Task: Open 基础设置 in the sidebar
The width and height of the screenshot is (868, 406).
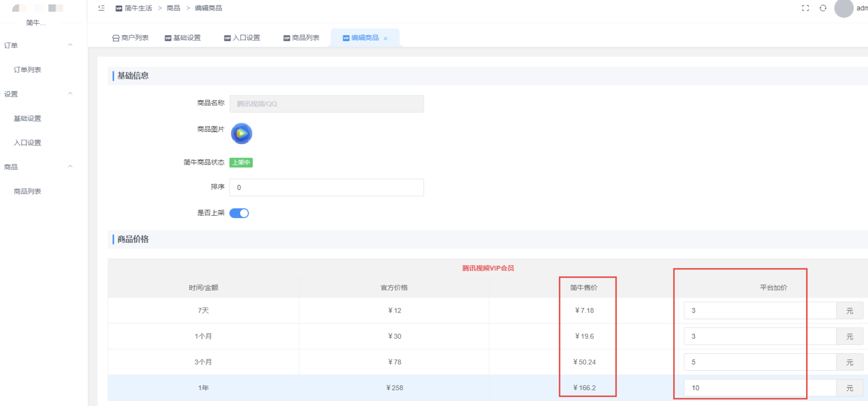Action: [28, 118]
